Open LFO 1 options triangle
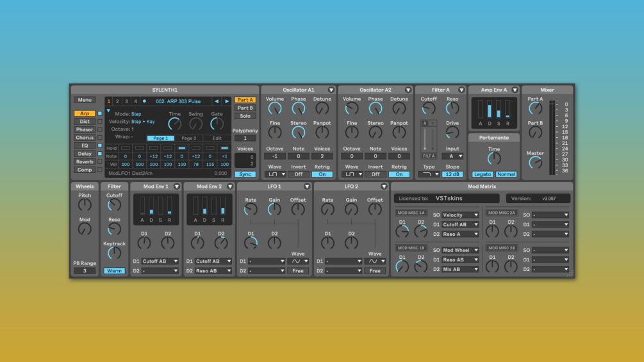Image resolution: width=644 pixels, height=362 pixels. [307, 186]
